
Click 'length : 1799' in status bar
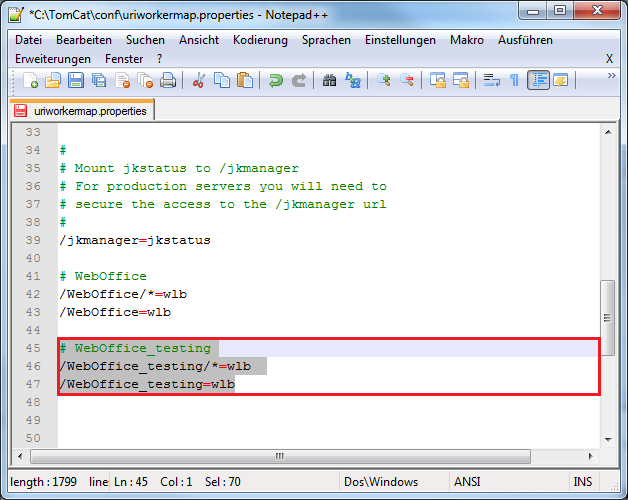coord(43,482)
